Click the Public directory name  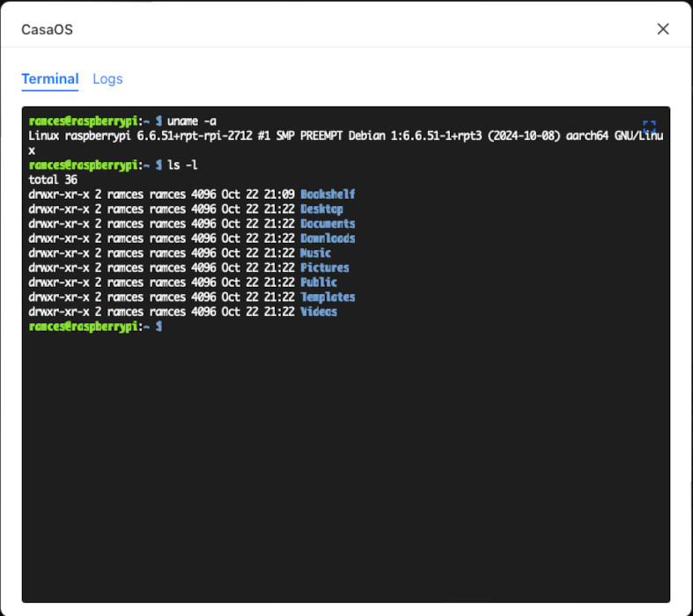click(319, 282)
